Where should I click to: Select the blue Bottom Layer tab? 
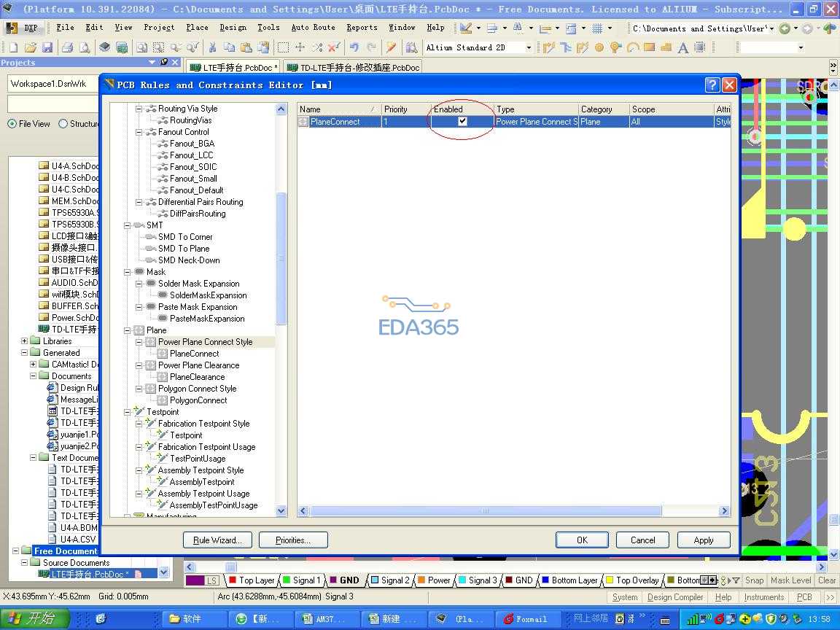569,580
